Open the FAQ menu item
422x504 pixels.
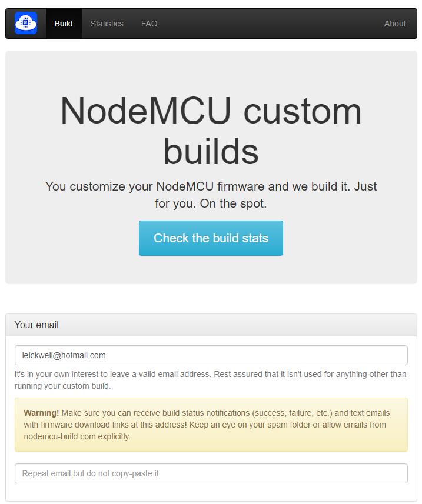coord(149,24)
